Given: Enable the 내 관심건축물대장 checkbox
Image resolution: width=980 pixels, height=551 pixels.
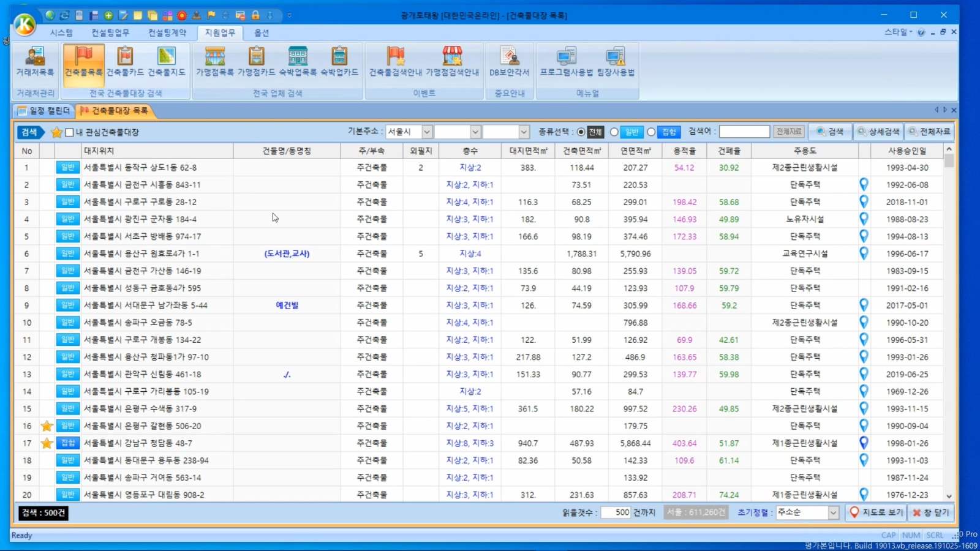Looking at the screenshot, I should [x=70, y=132].
